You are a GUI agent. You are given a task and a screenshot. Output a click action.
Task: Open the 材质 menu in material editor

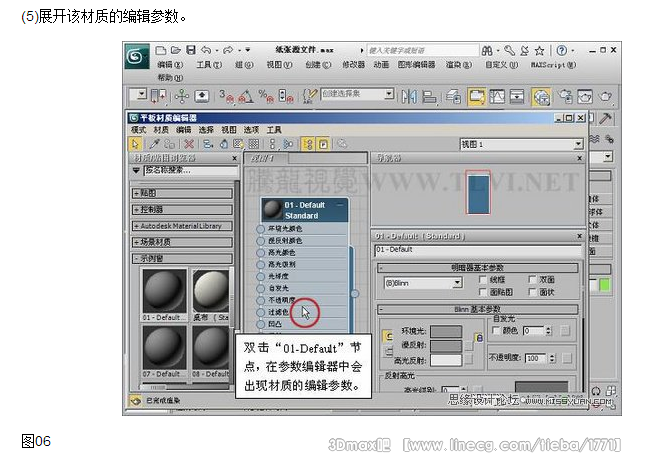click(x=161, y=130)
